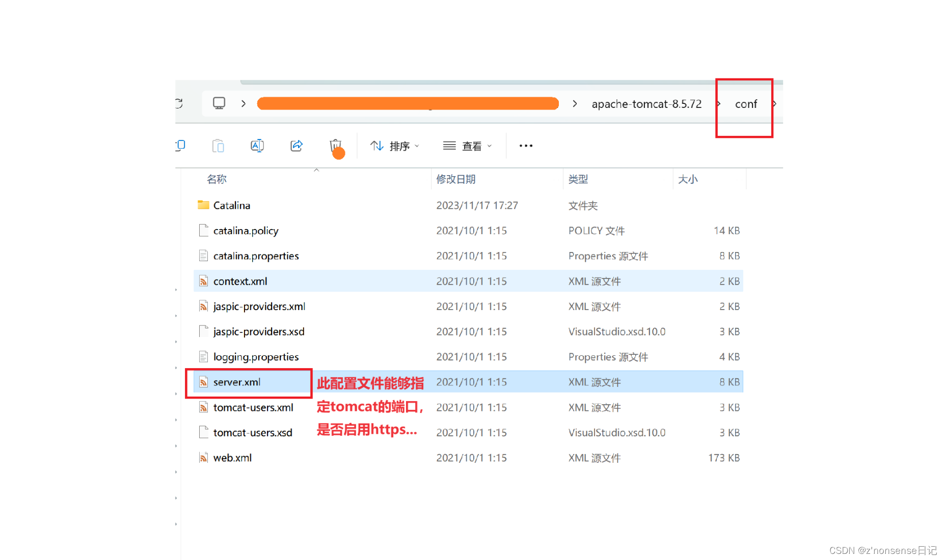Image resolution: width=945 pixels, height=560 pixels.
Task: Sort by the 类型 column header
Action: pos(578,179)
